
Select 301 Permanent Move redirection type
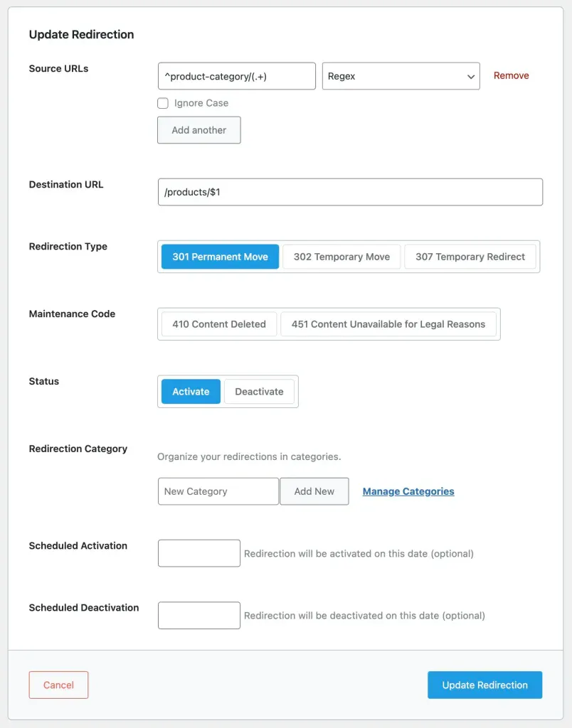pos(220,257)
